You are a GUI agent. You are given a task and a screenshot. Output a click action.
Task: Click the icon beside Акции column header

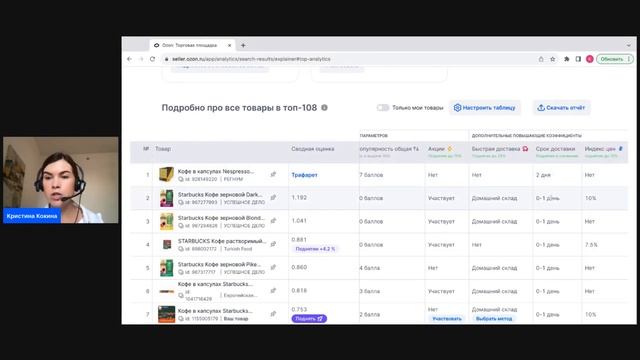450,149
